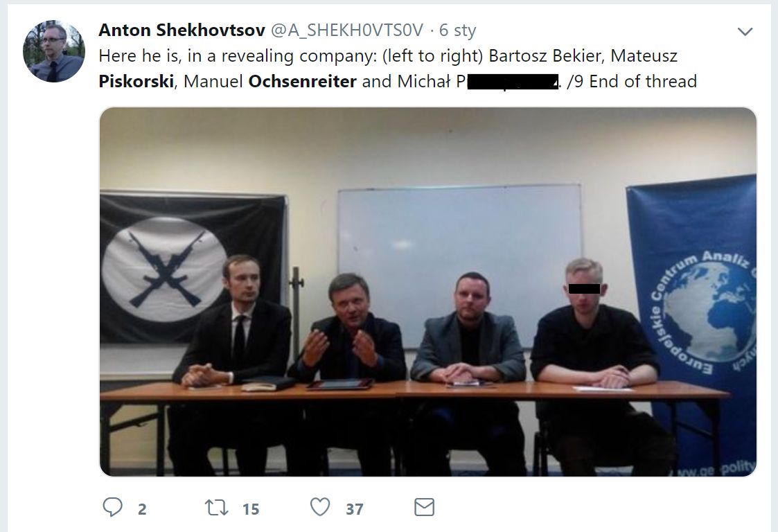Viewport: 778px width, 532px height.
Task: Send tweet via the envelope message icon
Action: point(424,507)
